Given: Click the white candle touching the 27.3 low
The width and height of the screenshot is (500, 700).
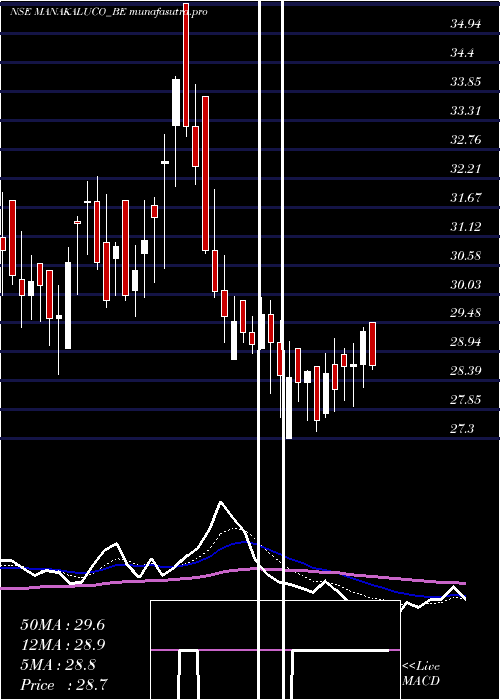Looking at the screenshot, I should click(289, 408).
